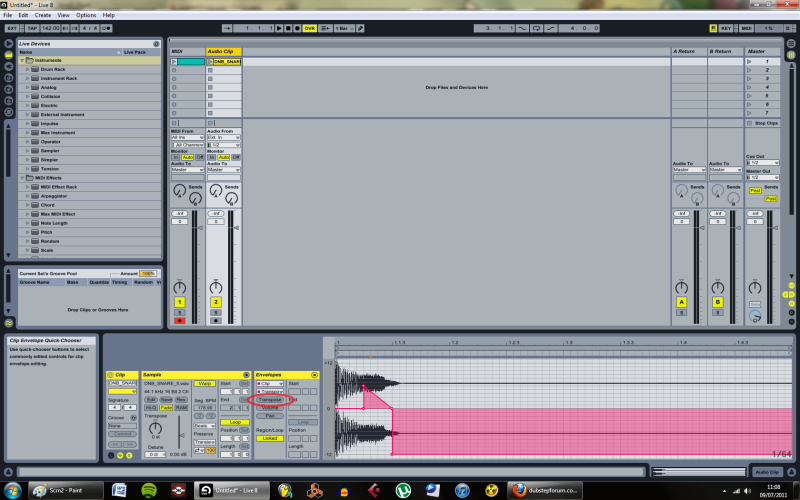Launch Master scene 1
Image resolution: width=800 pixels, height=500 pixels.
(x=749, y=62)
